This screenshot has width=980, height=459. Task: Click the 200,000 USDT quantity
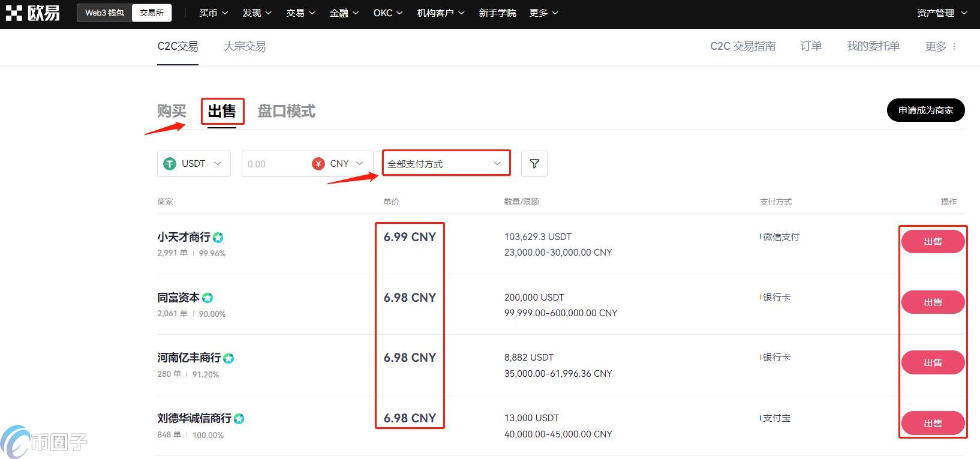pyautogui.click(x=534, y=298)
